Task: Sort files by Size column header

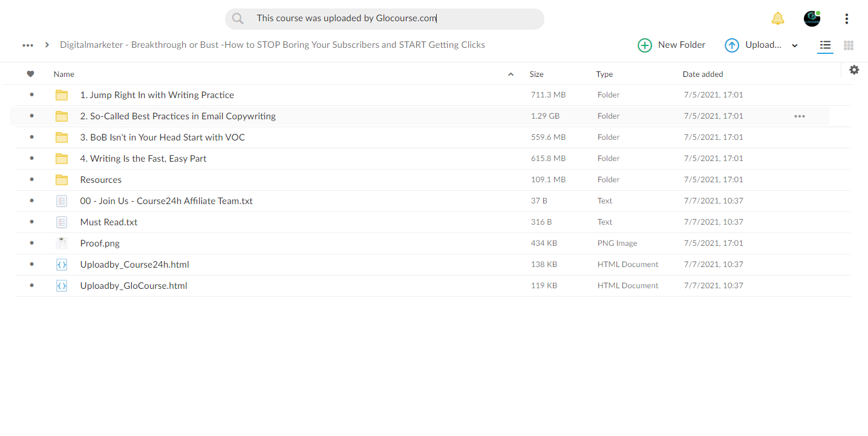Action: tap(537, 74)
